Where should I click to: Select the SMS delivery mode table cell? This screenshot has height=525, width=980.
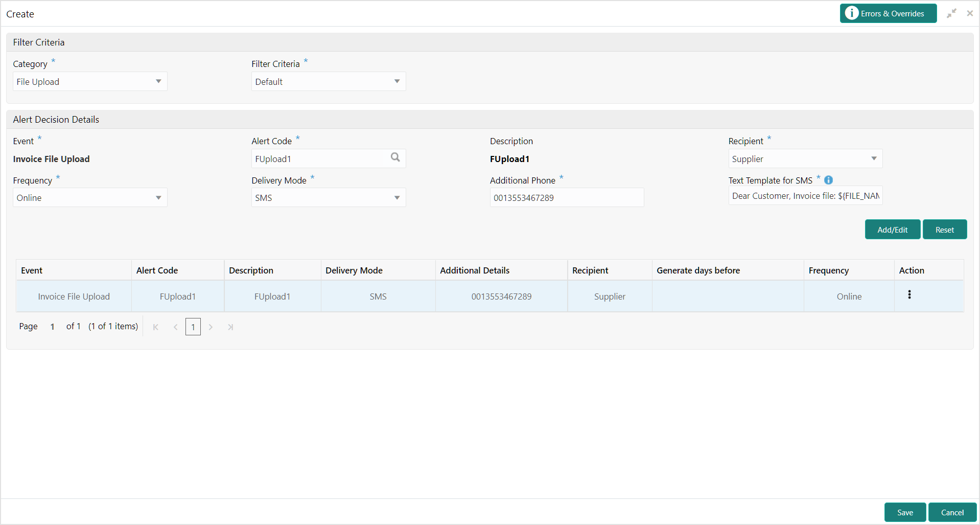click(378, 296)
